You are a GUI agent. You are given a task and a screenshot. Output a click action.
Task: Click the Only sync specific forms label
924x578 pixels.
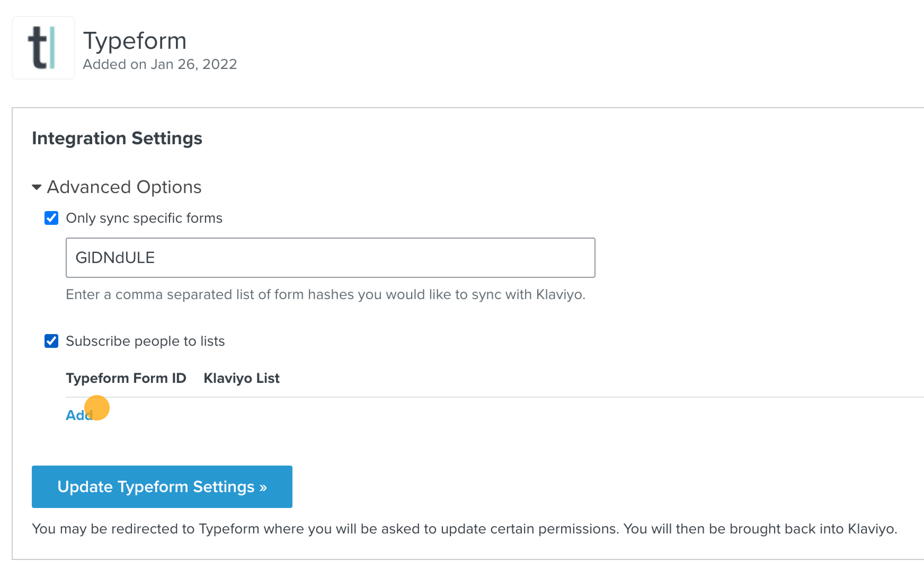pos(144,218)
